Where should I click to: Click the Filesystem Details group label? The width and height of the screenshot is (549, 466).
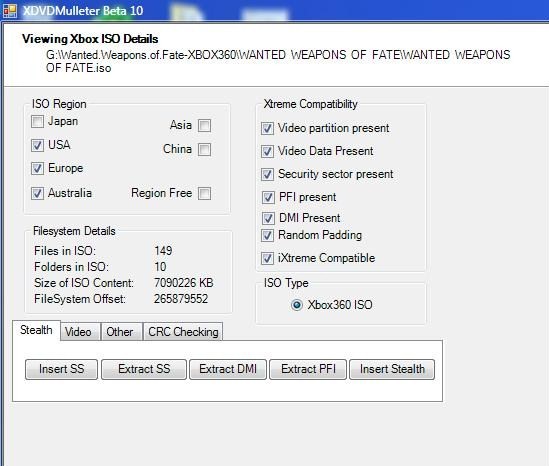74,231
